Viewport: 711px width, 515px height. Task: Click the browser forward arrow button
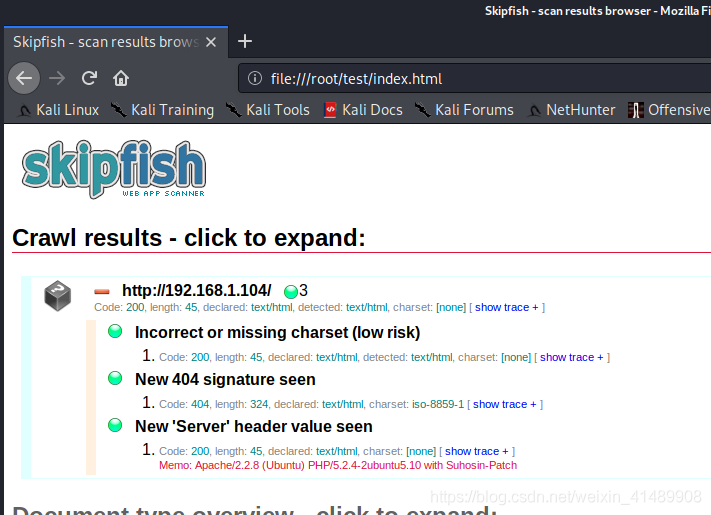pos(57,78)
